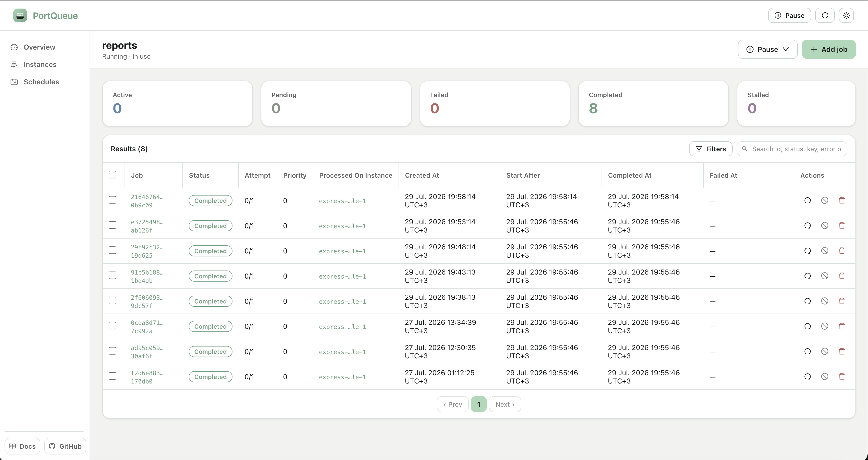Check the row for job 91b5b188…1bd4db
Screen dimensions: 868x460
coord(112,275)
